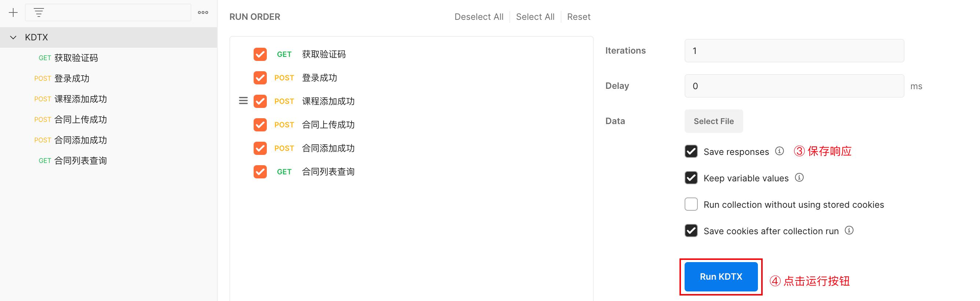Click the plus icon to add new

click(13, 12)
